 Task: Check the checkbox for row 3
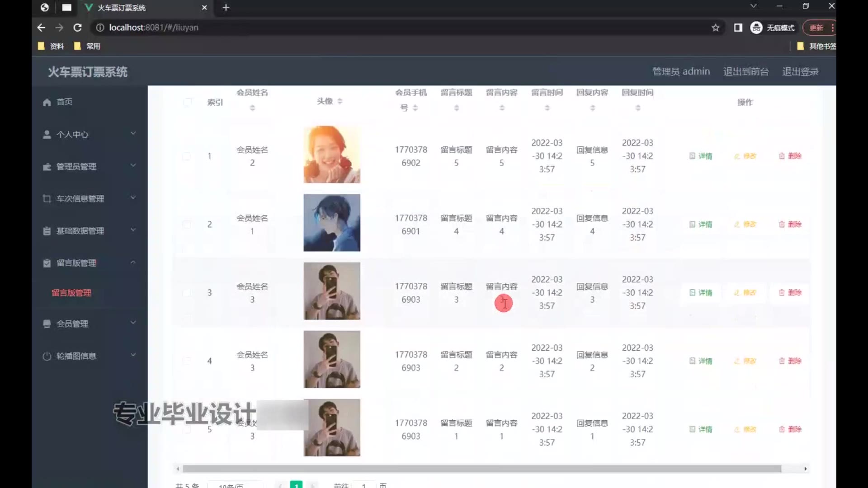pyautogui.click(x=186, y=293)
